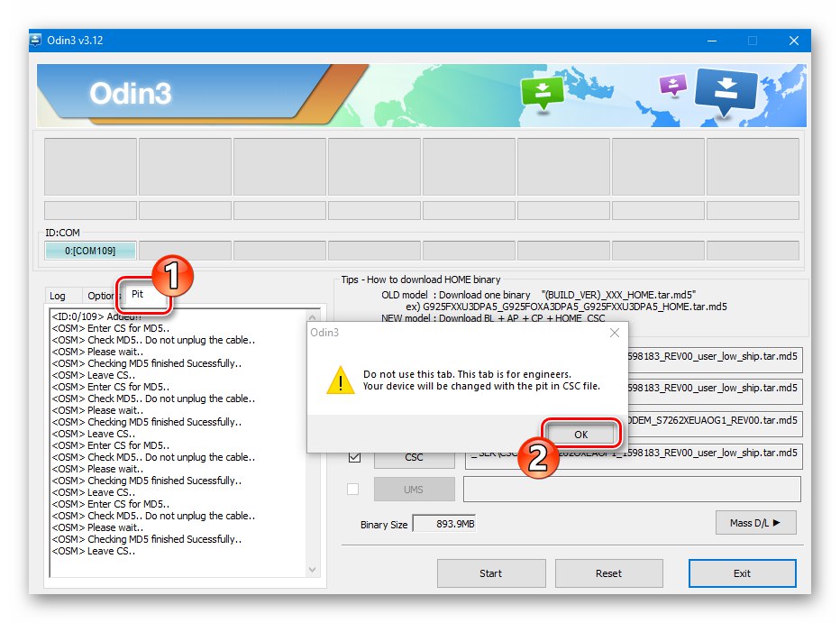840x623 pixels.
Task: Select log line "<OSM> Leave CS.." at bottom
Action: coord(93,551)
